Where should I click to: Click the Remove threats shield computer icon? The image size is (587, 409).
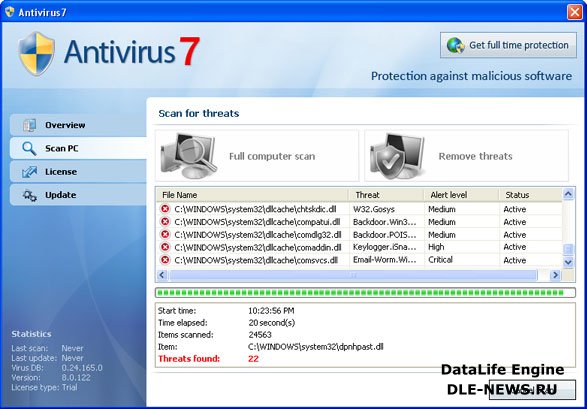pyautogui.click(x=398, y=156)
